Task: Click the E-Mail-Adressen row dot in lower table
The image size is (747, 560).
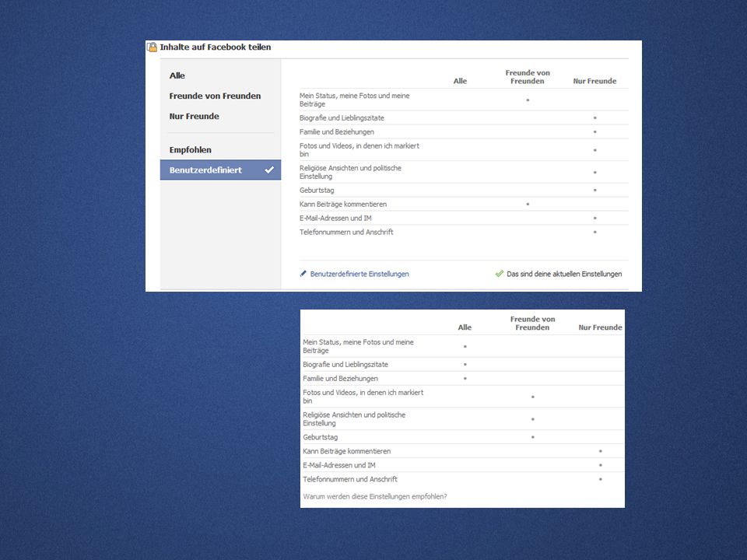Action: pos(600,465)
